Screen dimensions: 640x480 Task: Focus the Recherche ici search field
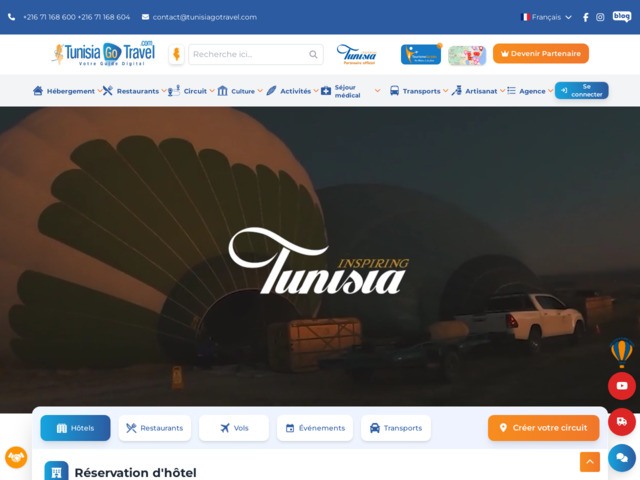point(256,54)
